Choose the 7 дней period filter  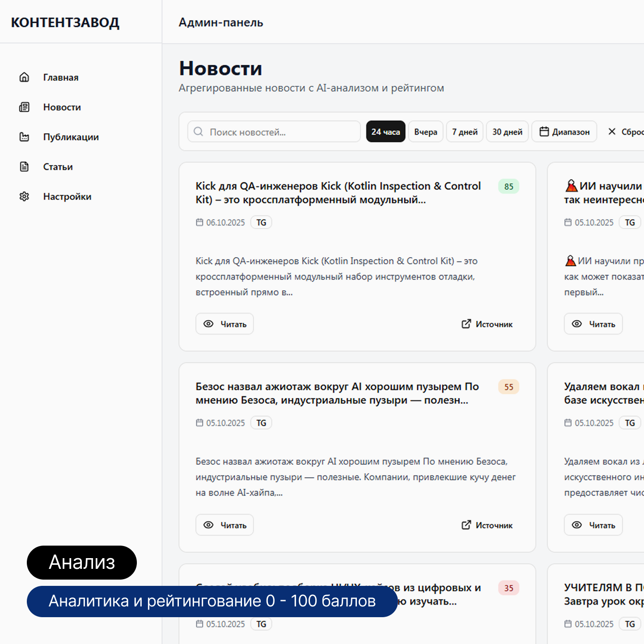[465, 131]
